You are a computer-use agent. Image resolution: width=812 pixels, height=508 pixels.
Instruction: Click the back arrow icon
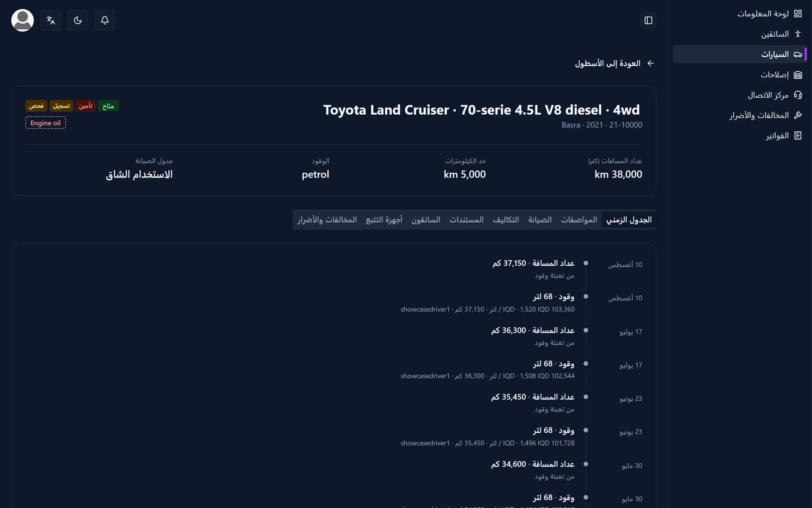pyautogui.click(x=651, y=63)
